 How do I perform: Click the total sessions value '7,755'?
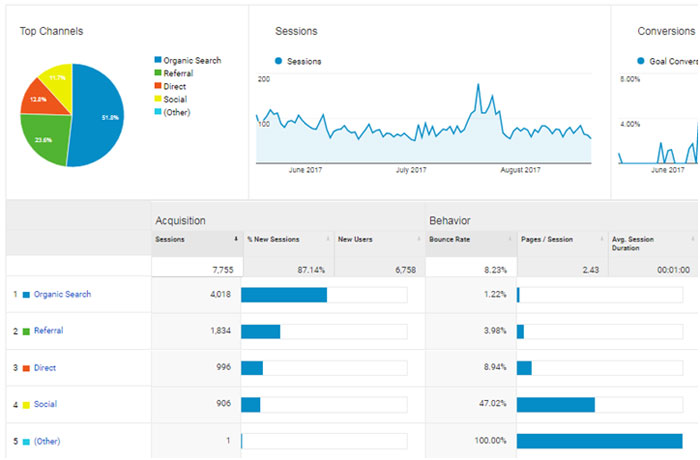[223, 270]
